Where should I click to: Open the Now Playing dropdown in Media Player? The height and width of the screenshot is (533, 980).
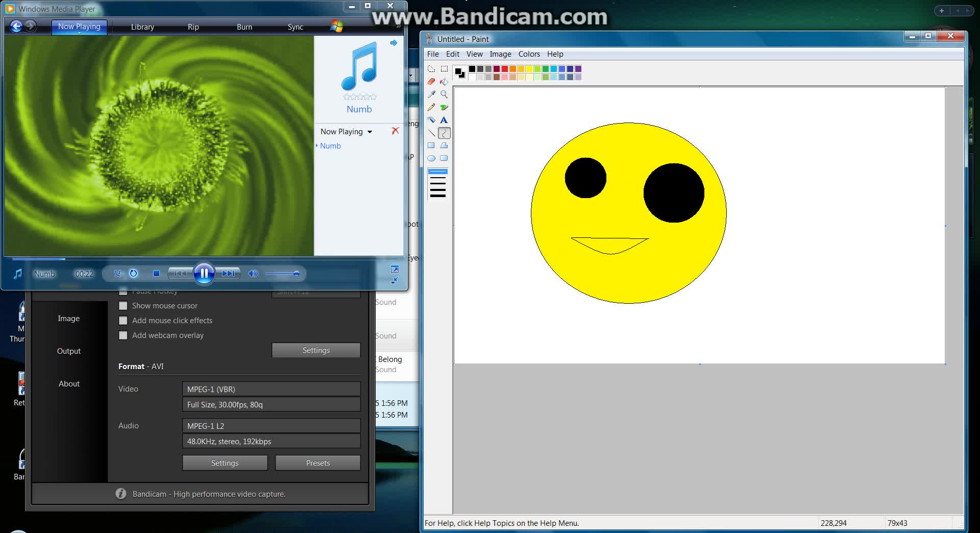tap(346, 131)
